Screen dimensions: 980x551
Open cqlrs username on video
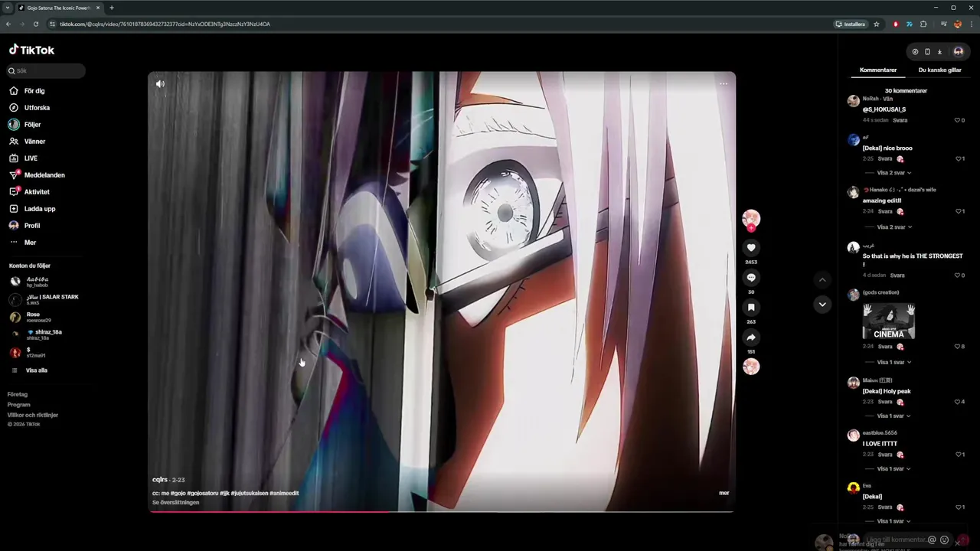pyautogui.click(x=160, y=480)
